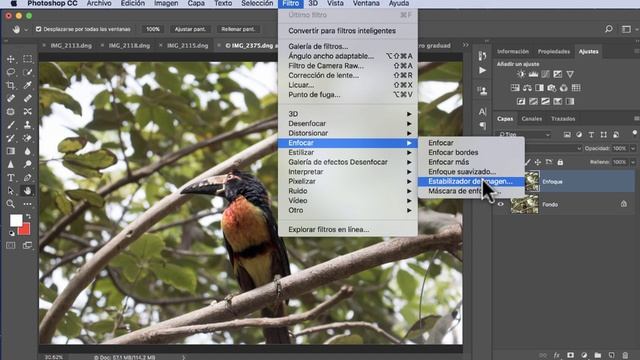Switch to the IMG_2118.dng document tab
This screenshot has width=640, height=360.
(129, 46)
